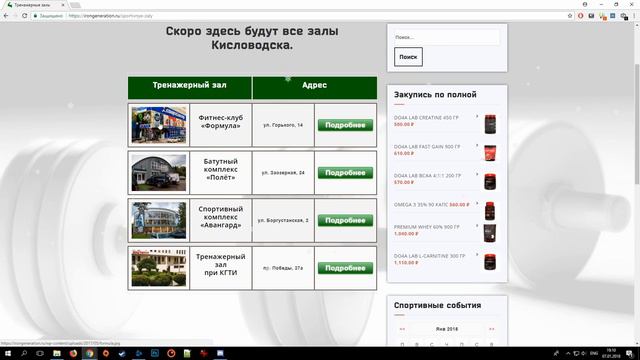This screenshot has height=360, width=640.
Task: Click the Premium Whey bag image
Action: click(x=490, y=233)
